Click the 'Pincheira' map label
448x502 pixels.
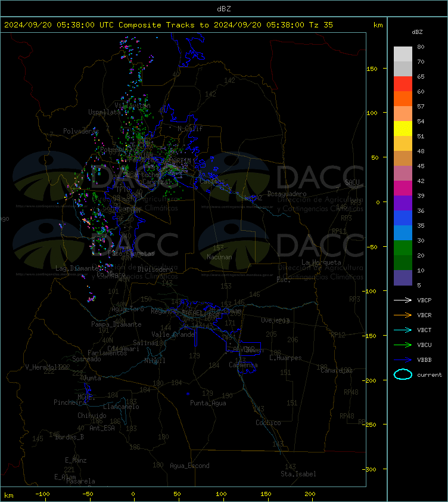70,402
